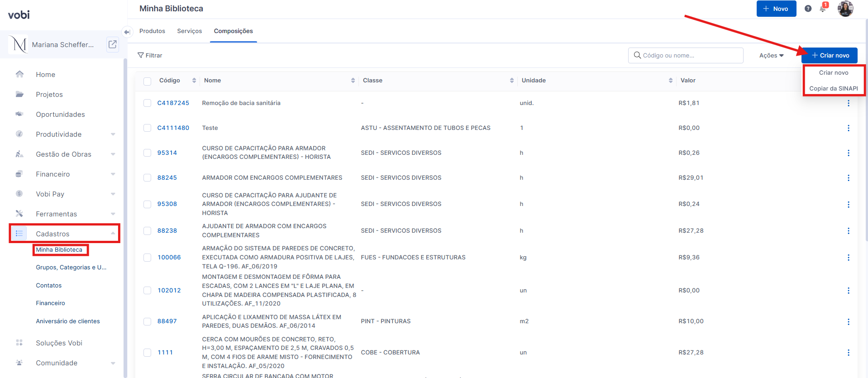Viewport: 868px width, 378px height.
Task: Sort the table by Código column
Action: [x=194, y=81]
